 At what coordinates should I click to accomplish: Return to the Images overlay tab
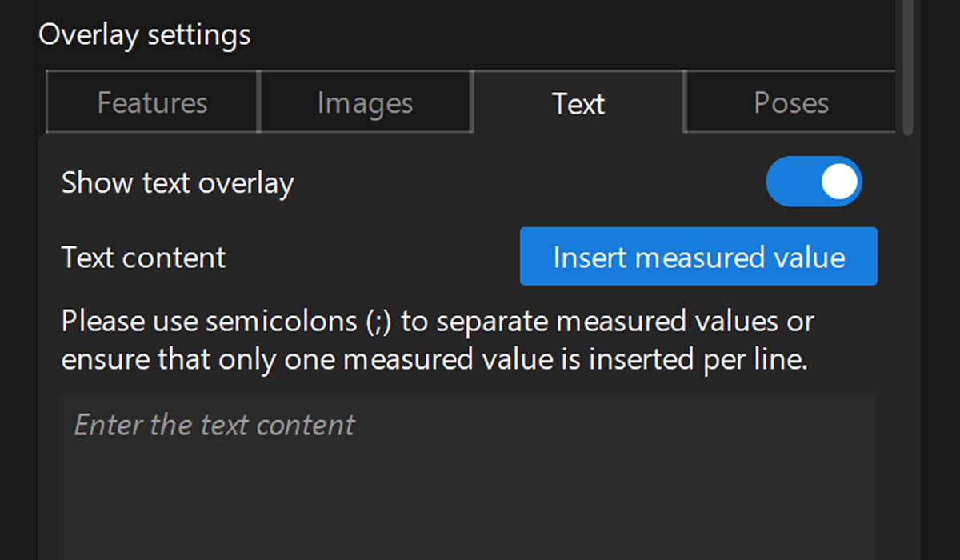click(x=365, y=102)
